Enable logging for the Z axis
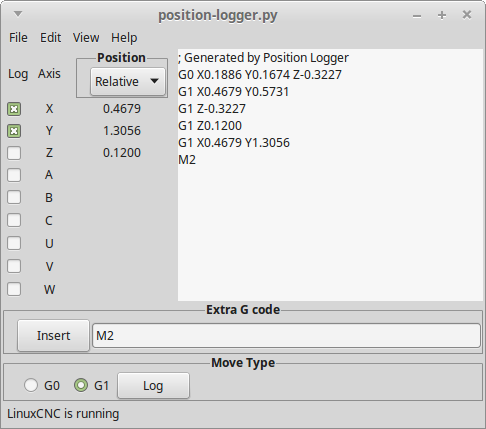Image resolution: width=486 pixels, height=429 pixels. 14,153
